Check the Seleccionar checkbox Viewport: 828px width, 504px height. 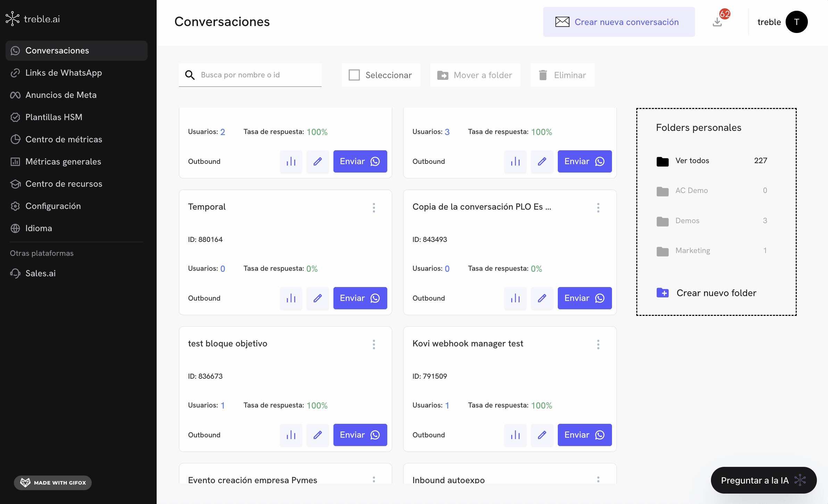tap(354, 75)
